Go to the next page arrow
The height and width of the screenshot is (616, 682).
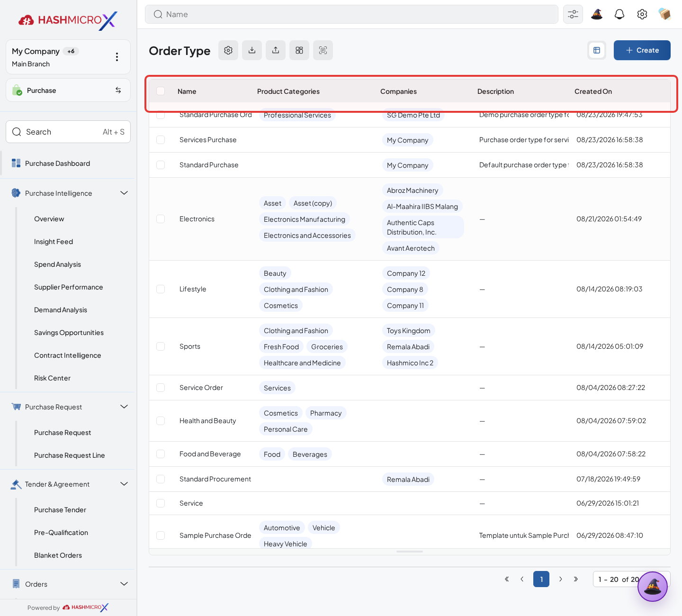point(561,579)
